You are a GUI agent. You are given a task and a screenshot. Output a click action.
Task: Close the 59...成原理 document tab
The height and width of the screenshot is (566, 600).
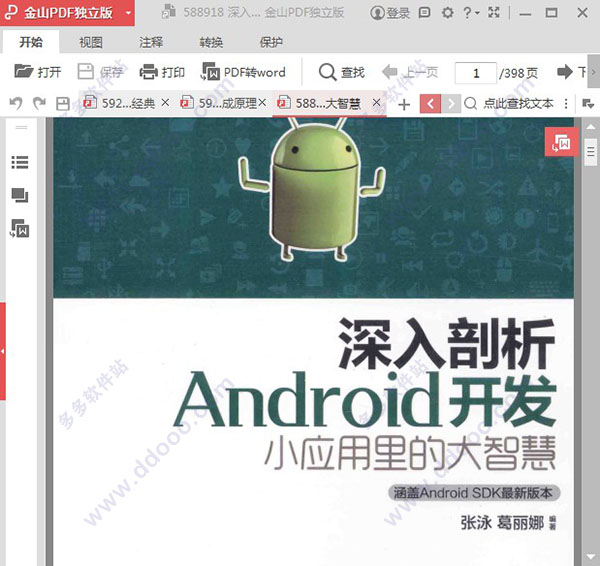[x=262, y=103]
